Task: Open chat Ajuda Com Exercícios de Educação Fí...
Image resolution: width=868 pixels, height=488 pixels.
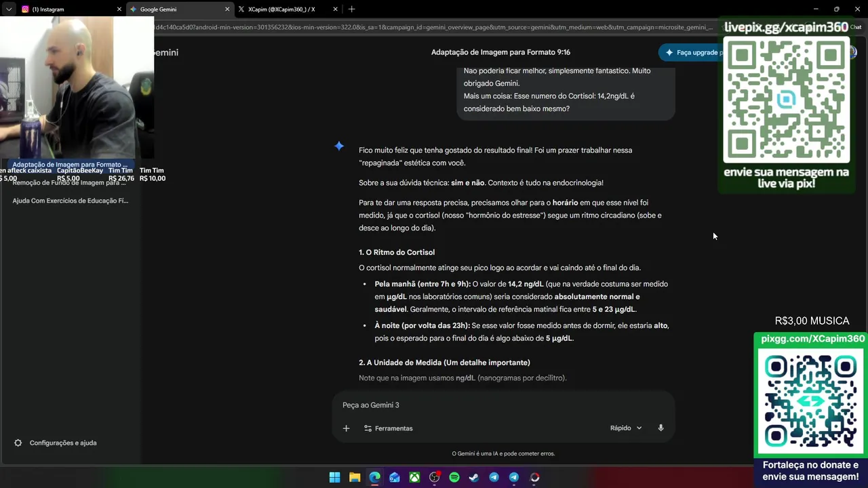Action: pyautogui.click(x=70, y=201)
